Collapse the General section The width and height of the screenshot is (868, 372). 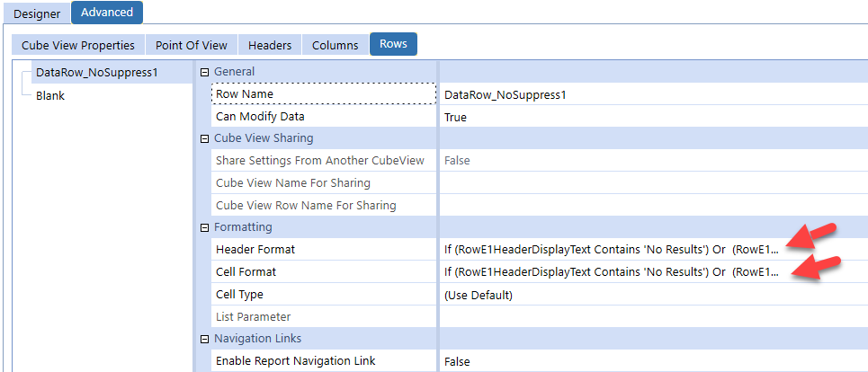tap(204, 72)
